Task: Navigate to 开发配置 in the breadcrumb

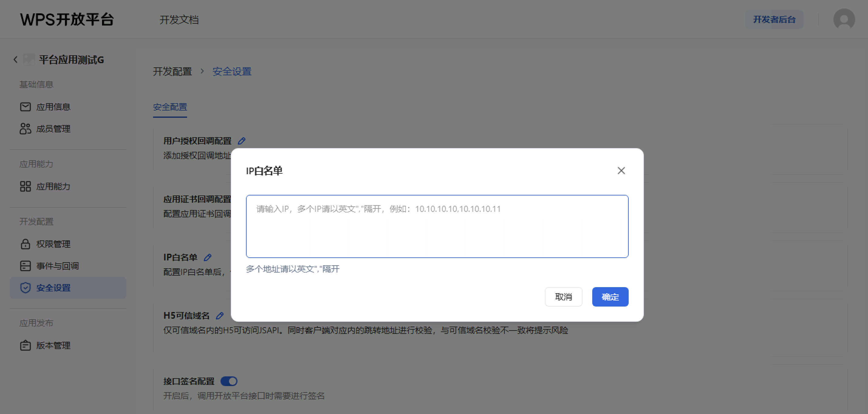Action: 172,71
